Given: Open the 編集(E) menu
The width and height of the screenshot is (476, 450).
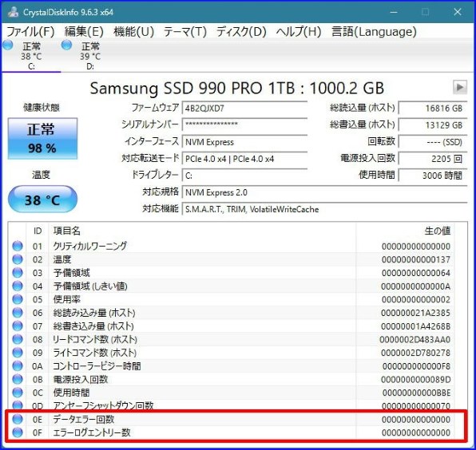Looking at the screenshot, I should point(84,32).
